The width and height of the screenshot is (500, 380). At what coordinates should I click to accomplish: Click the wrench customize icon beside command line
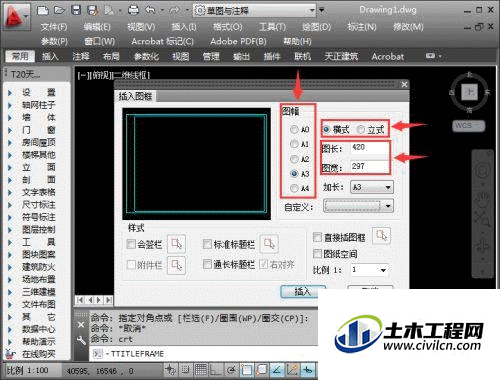[x=81, y=341]
